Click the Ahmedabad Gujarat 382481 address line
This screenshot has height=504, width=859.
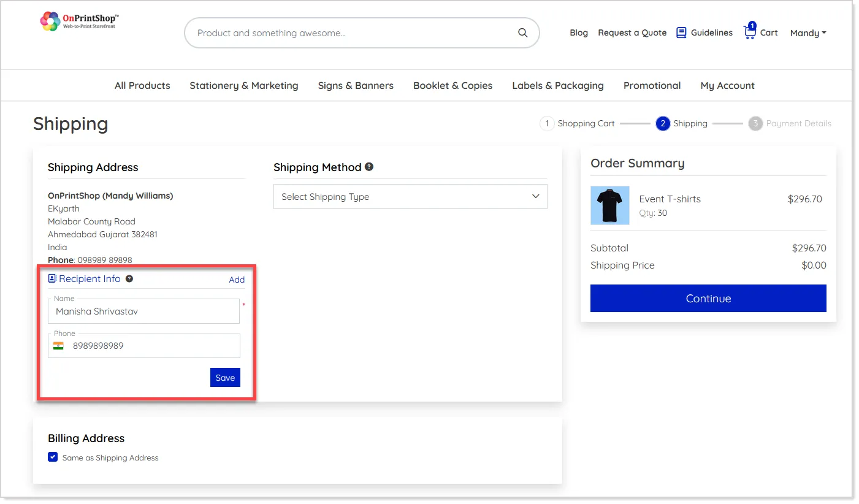click(103, 234)
